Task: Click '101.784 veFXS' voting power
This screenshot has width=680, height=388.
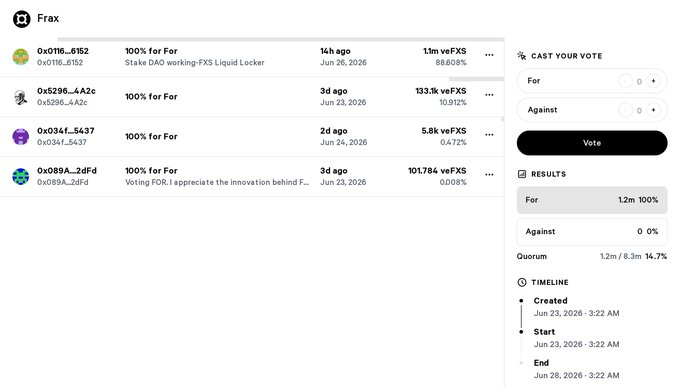Action: [437, 170]
